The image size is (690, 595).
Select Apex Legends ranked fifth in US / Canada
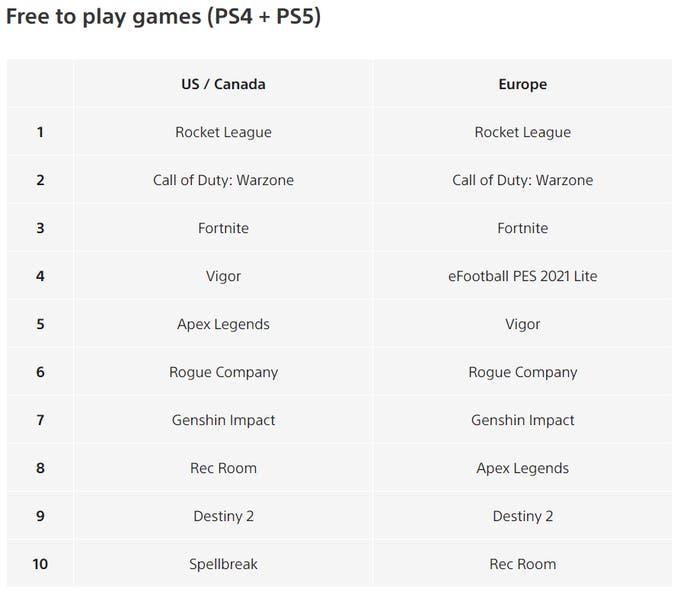click(x=223, y=324)
